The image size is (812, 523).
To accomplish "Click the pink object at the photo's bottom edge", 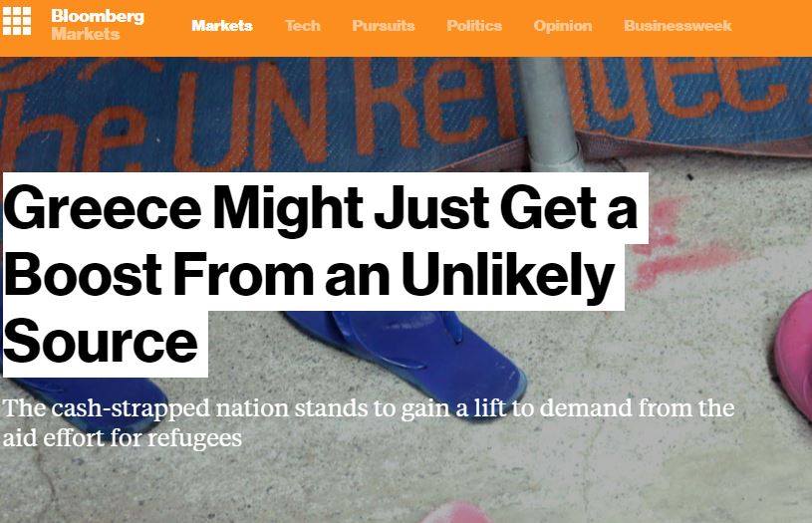I will point(455,513).
